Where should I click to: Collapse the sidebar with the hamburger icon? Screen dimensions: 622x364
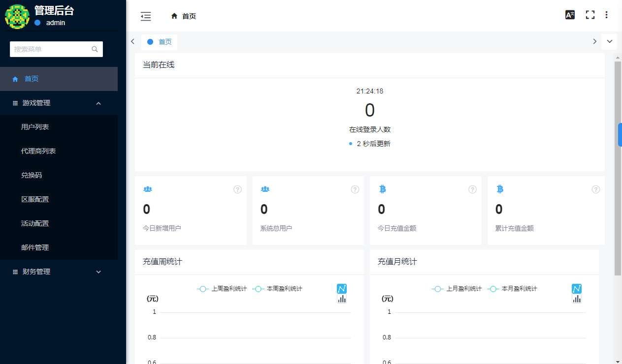coord(146,16)
